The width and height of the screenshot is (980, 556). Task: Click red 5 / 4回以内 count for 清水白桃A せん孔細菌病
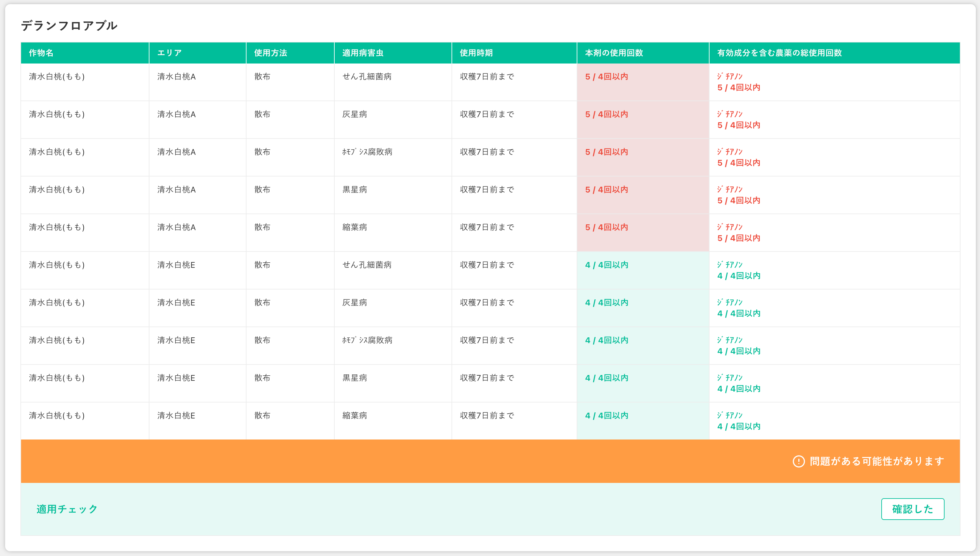click(x=606, y=76)
